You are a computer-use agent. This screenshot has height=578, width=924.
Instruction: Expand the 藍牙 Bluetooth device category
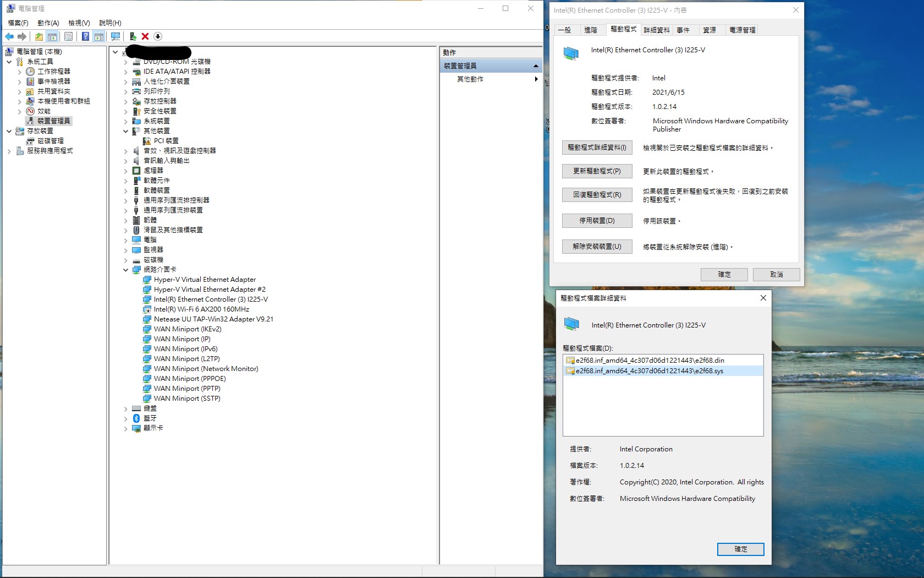click(x=125, y=418)
